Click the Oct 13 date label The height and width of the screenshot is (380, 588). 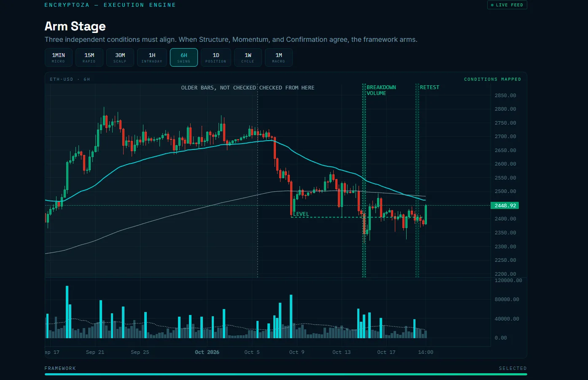[342, 352]
